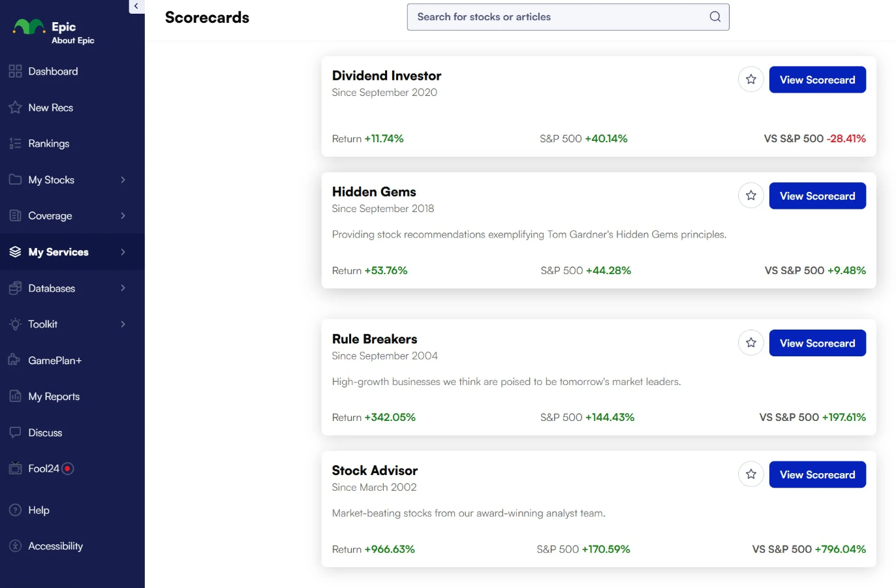Select My Reports in the sidebar
The height and width of the screenshot is (588, 896).
[54, 397]
